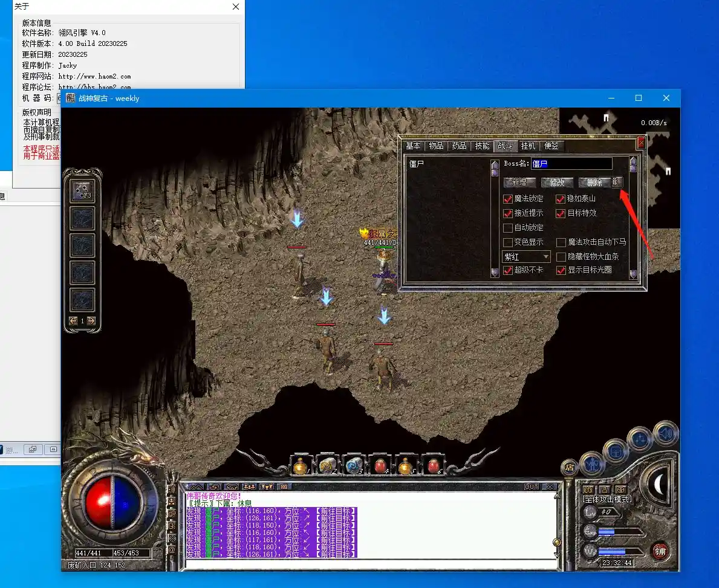The height and width of the screenshot is (588, 719).
Task: Close the 关于 about dialog
Action: [x=236, y=7]
